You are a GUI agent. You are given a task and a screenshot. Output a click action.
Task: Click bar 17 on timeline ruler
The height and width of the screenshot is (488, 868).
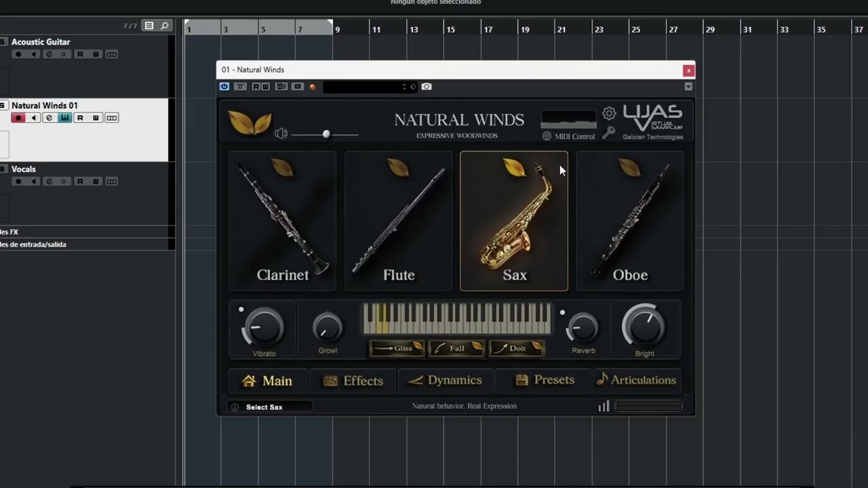(488, 30)
